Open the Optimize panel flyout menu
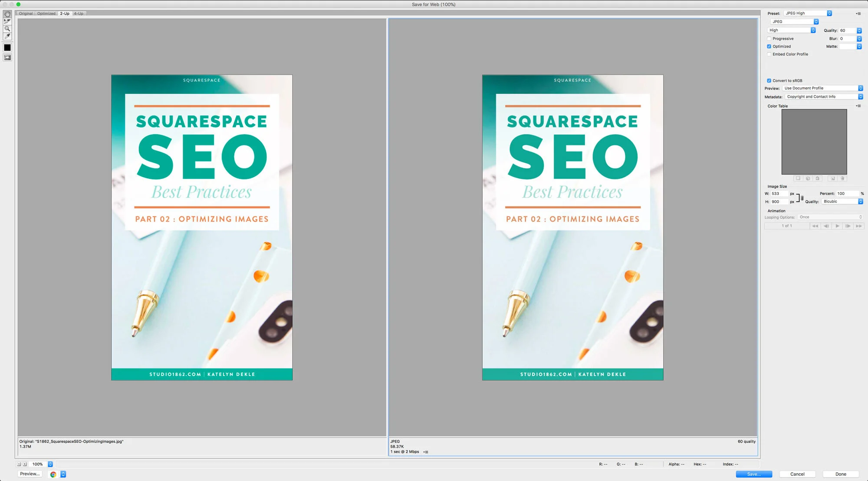This screenshot has height=481, width=868. coord(858,13)
